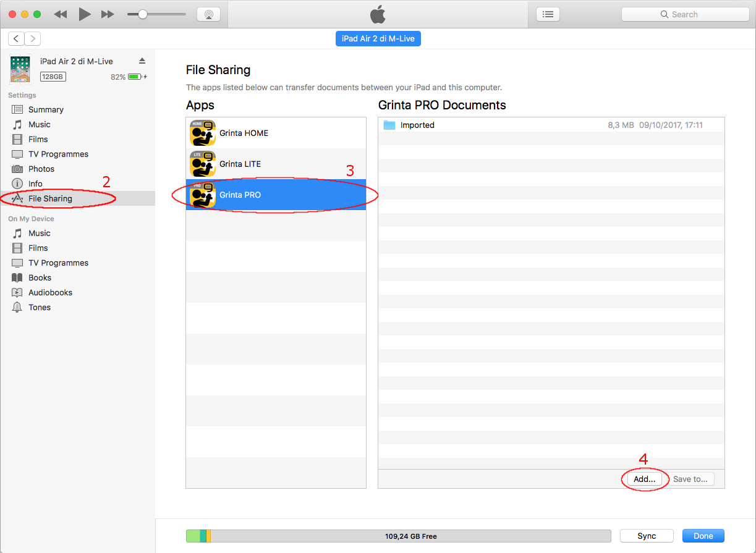The width and height of the screenshot is (756, 553).
Task: Click the Grinta HOME app icon
Action: [x=203, y=133]
